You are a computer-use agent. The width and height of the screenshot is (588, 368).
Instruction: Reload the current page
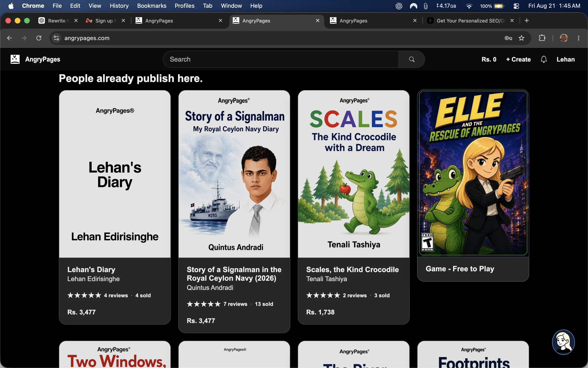(39, 38)
